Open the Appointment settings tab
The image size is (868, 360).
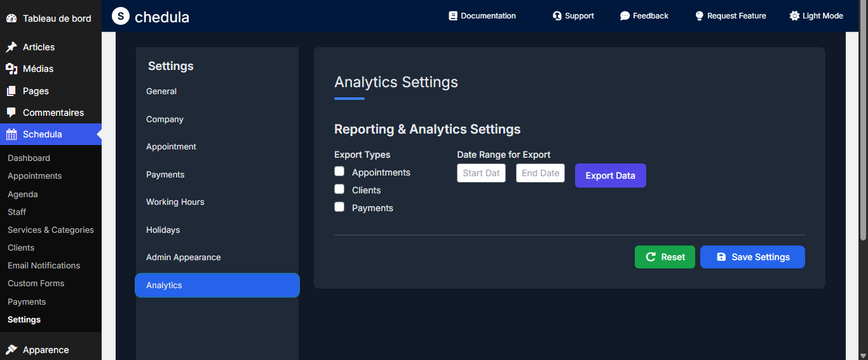[217, 146]
